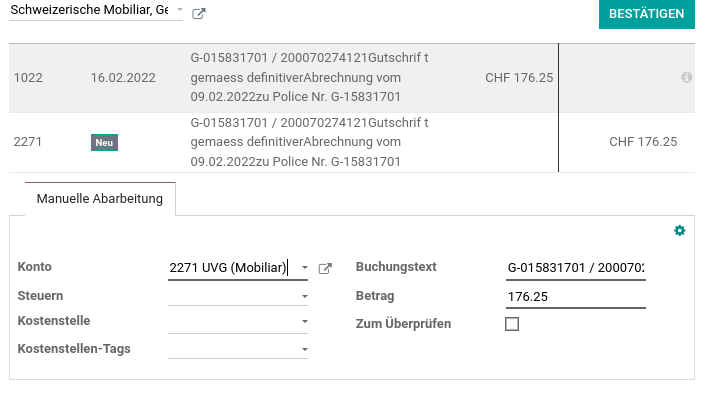Open the Kostenstelle dropdown
This screenshot has width=706, height=393.
(x=238, y=321)
